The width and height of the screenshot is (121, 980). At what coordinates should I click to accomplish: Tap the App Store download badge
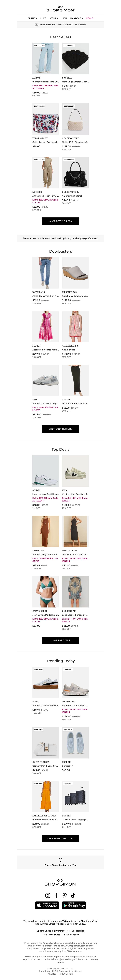[47, 905]
